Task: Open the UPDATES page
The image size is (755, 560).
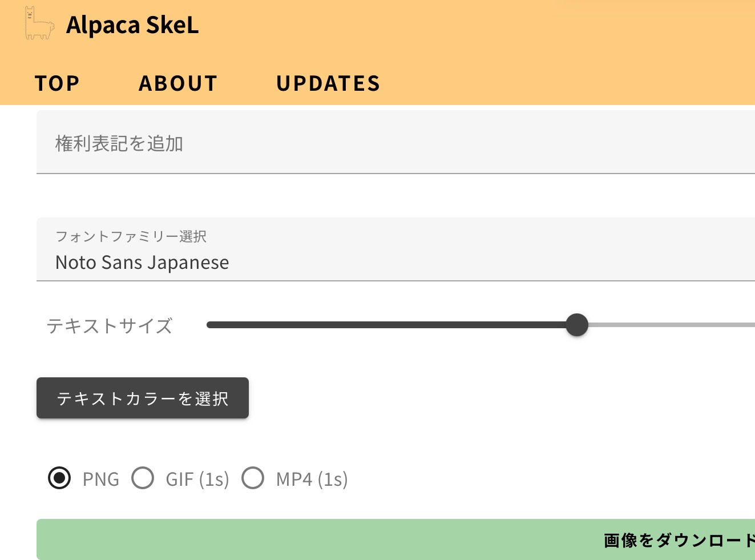Action: pos(328,83)
